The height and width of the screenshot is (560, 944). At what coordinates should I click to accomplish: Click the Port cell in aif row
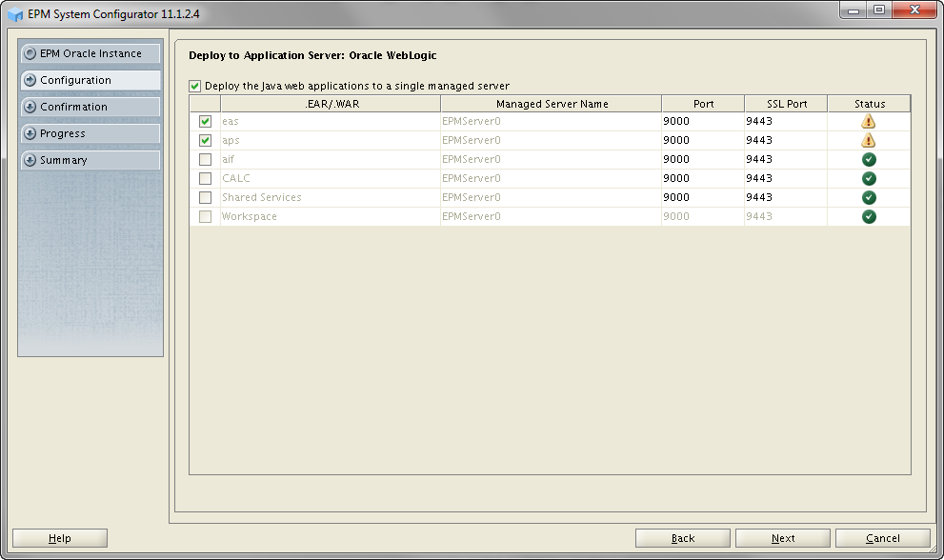703,160
